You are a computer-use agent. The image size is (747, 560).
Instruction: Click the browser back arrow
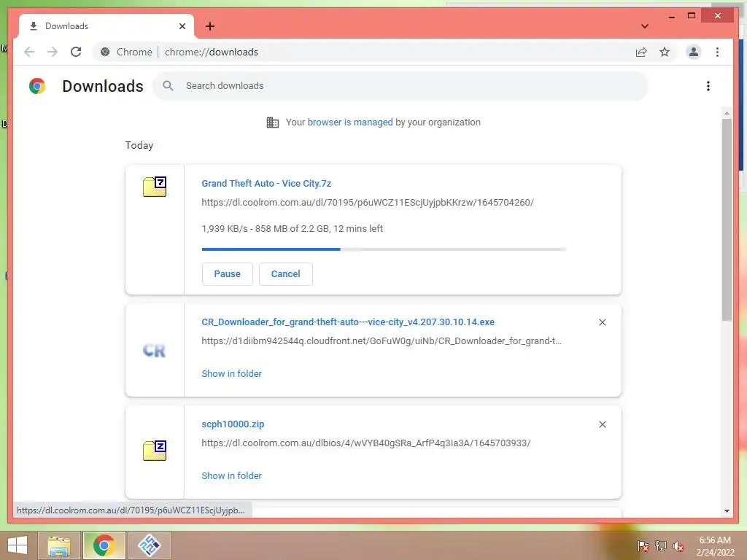click(x=29, y=52)
